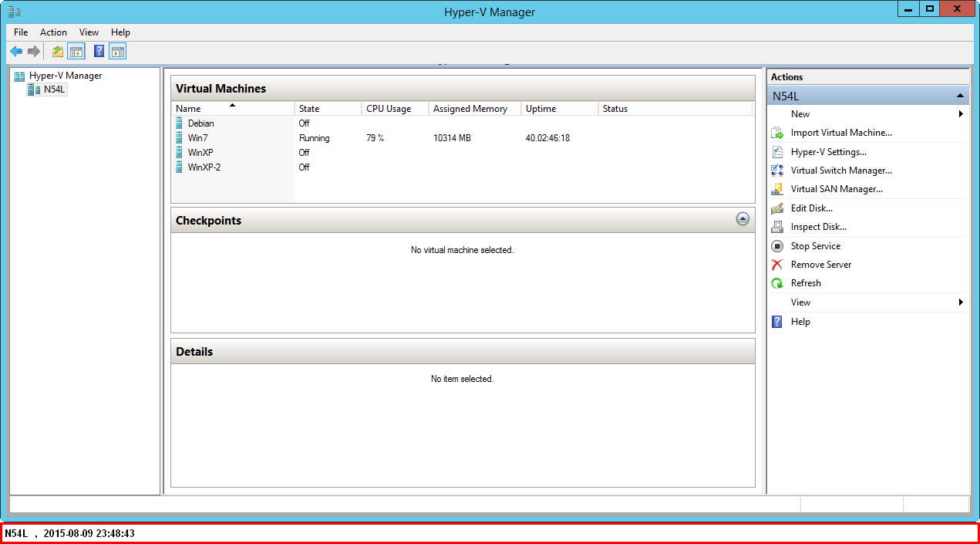Open Import Virtual Machine... action
Image resolution: width=980 pixels, height=544 pixels.
point(841,133)
